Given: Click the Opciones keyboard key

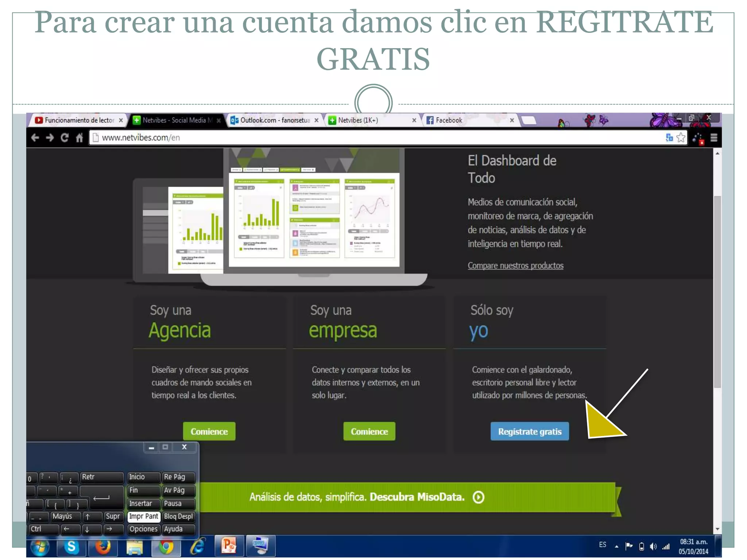Looking at the screenshot, I should point(144,529).
